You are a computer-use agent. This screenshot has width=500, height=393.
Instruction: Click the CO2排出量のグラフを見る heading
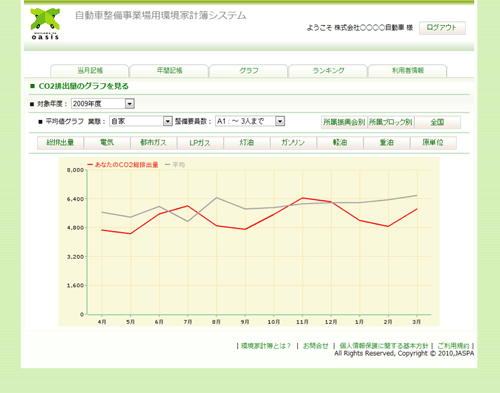tap(83, 86)
